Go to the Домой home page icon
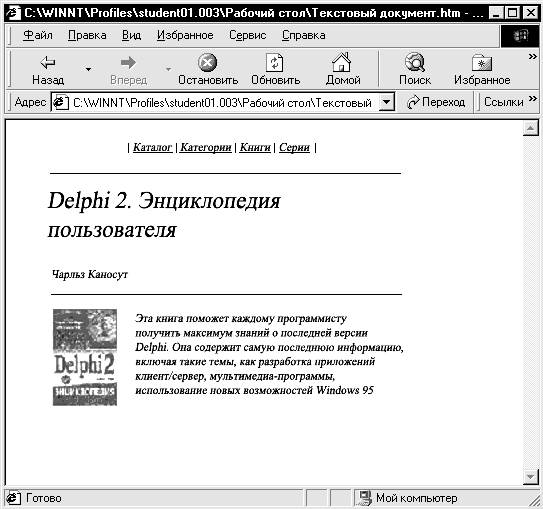The image size is (543, 509). click(x=342, y=62)
